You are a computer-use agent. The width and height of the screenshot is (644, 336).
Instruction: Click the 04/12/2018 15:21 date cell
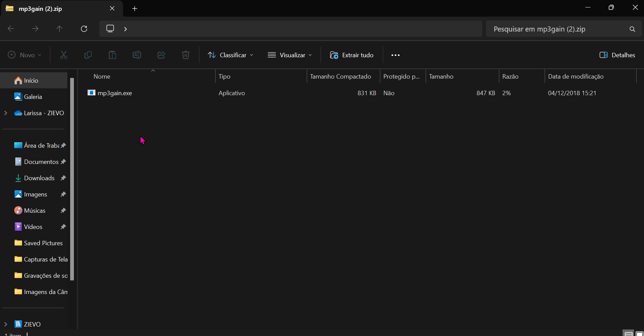point(572,93)
